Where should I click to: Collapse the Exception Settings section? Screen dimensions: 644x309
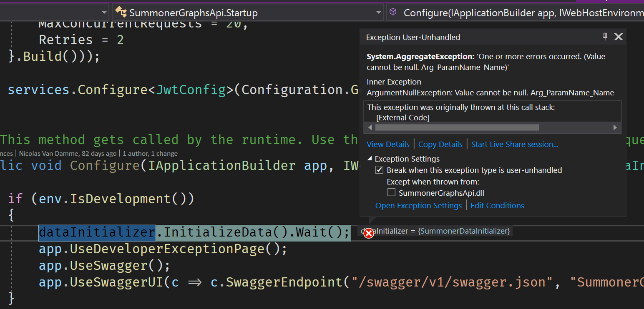(x=369, y=159)
